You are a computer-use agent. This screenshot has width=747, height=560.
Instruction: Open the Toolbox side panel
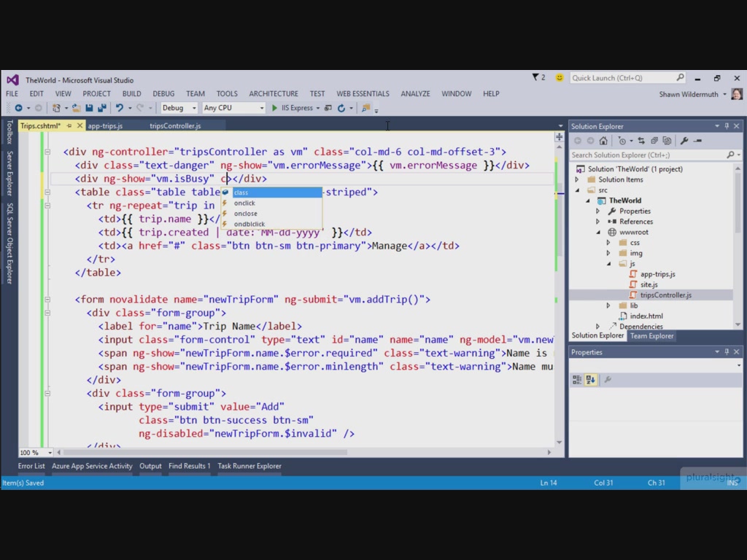coord(9,132)
